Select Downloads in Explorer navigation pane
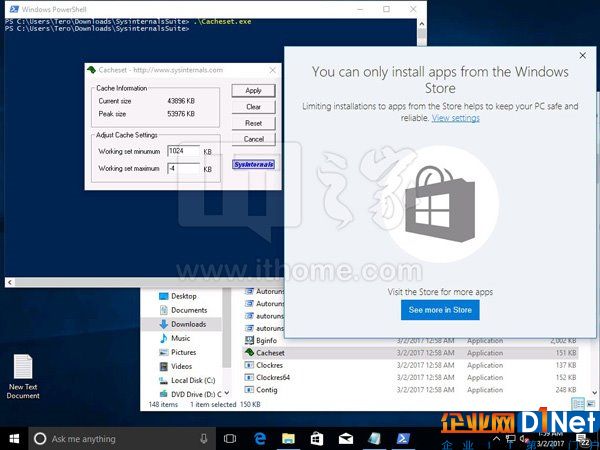 [x=188, y=324]
